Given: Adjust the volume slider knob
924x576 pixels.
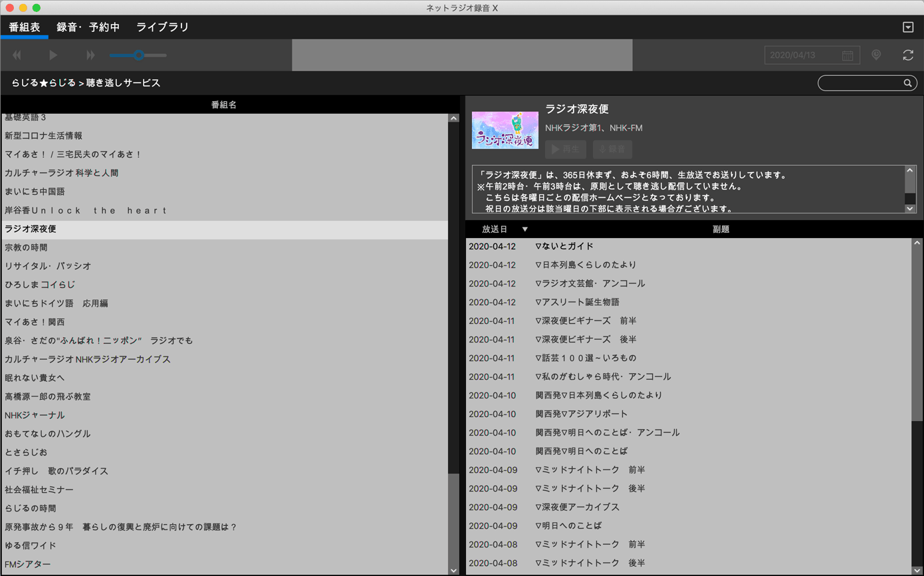Looking at the screenshot, I should [138, 55].
